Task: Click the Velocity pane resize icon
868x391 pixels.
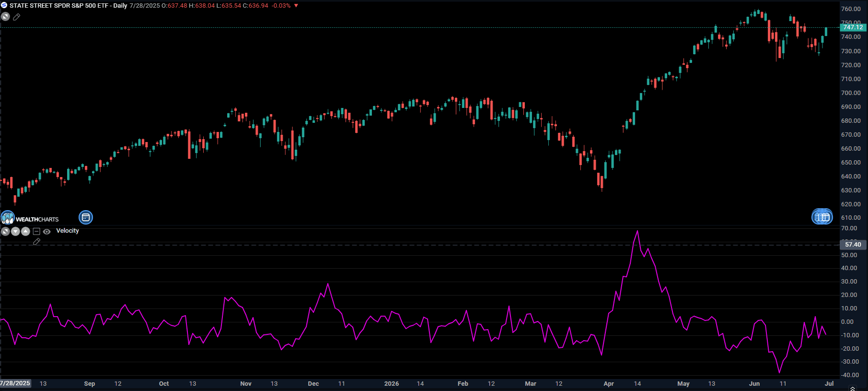Action: pos(5,231)
